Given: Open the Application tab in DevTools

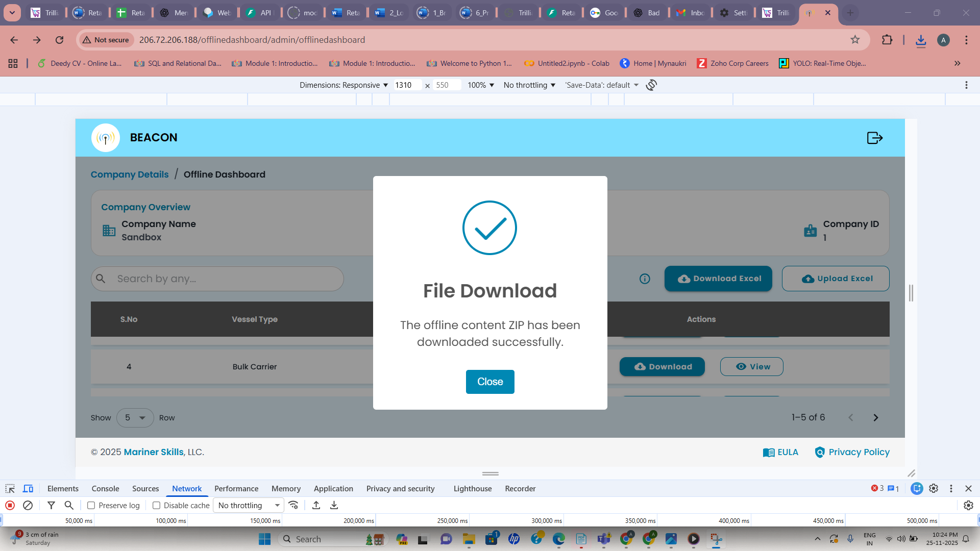Looking at the screenshot, I should 333,488.
